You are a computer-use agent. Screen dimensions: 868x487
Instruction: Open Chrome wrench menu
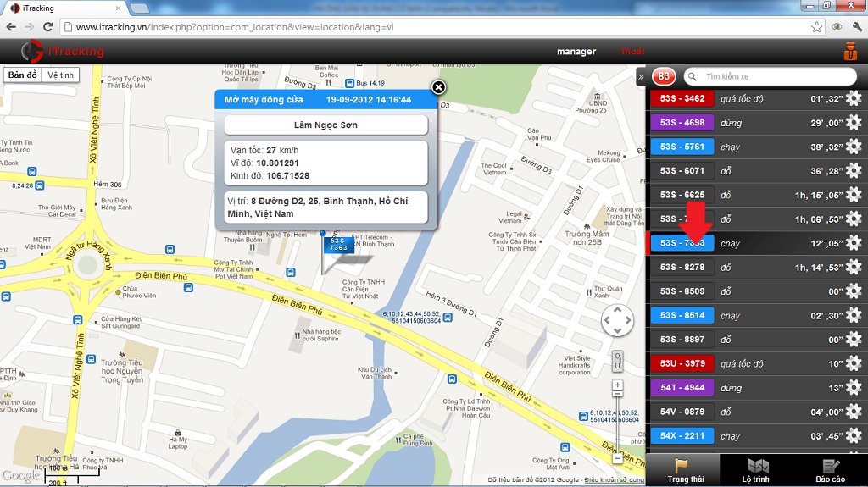pos(857,27)
